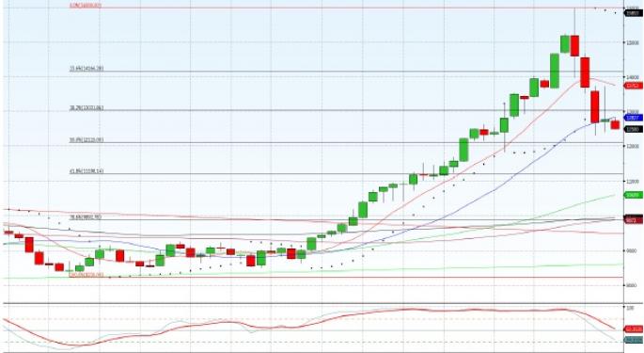Select the last red candlestick on the chart

[615, 124]
